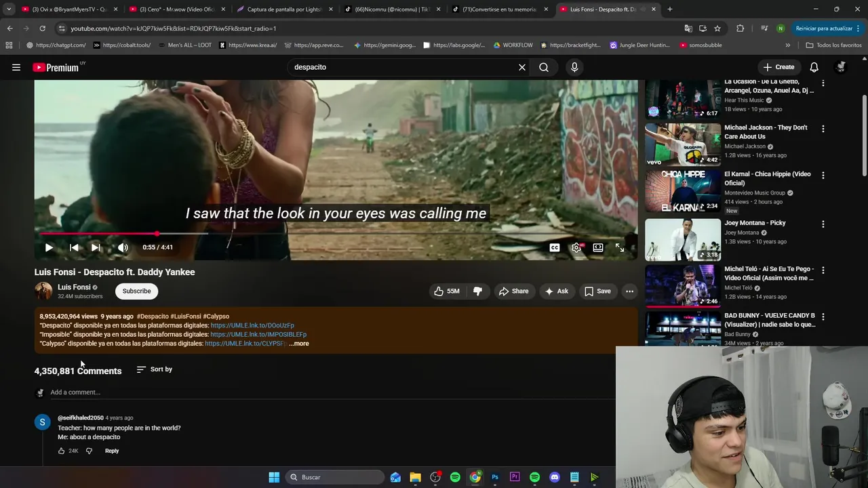This screenshot has width=868, height=488.
Task: Open Discord from the taskbar
Action: pyautogui.click(x=555, y=477)
